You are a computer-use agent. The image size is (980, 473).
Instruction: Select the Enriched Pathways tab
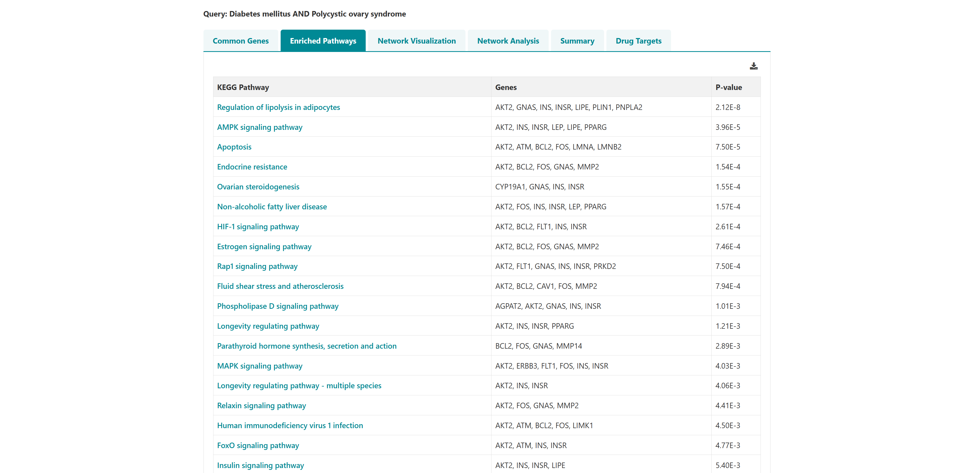pyautogui.click(x=323, y=41)
